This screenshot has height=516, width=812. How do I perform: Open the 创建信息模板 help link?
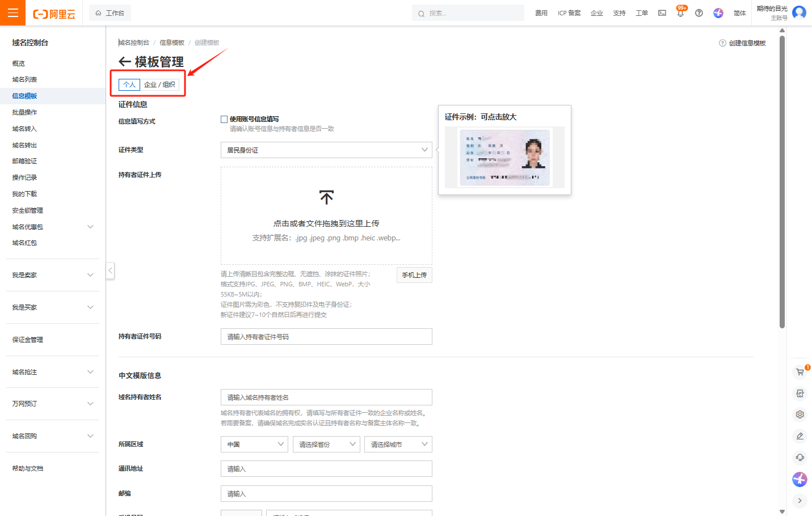pyautogui.click(x=747, y=43)
